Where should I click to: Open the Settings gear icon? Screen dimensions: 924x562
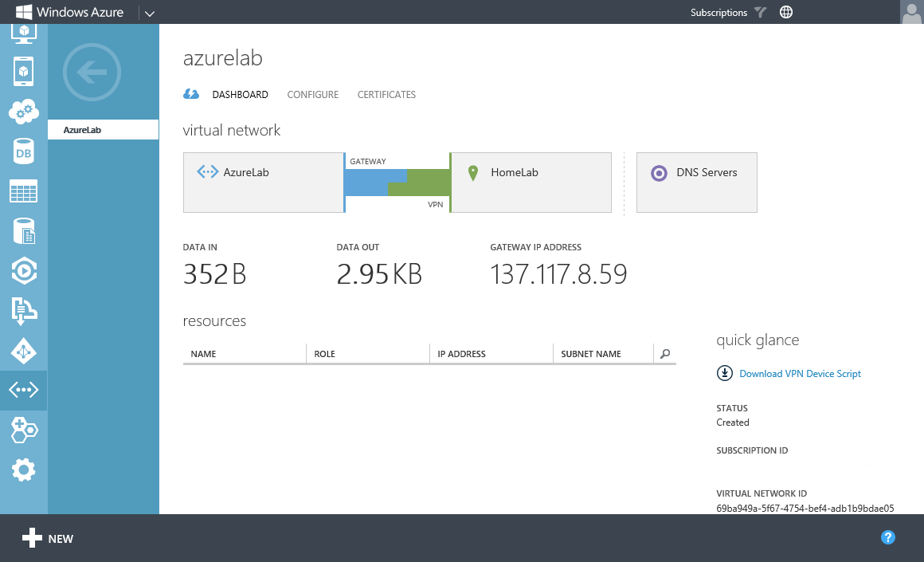23,470
